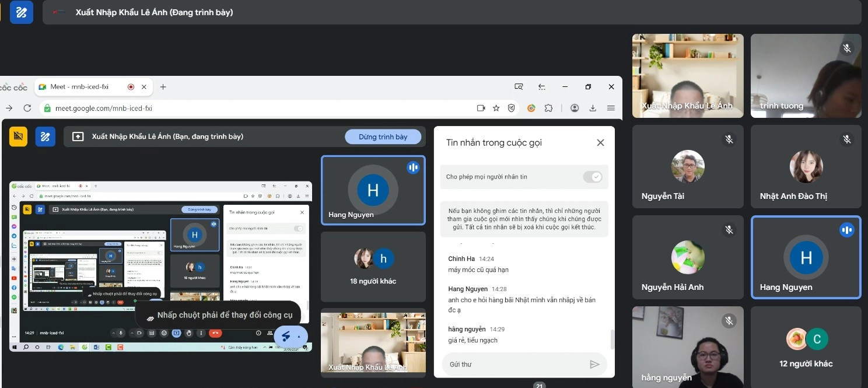Open the browser extensions puzzle icon
868x388 pixels.
pos(548,108)
